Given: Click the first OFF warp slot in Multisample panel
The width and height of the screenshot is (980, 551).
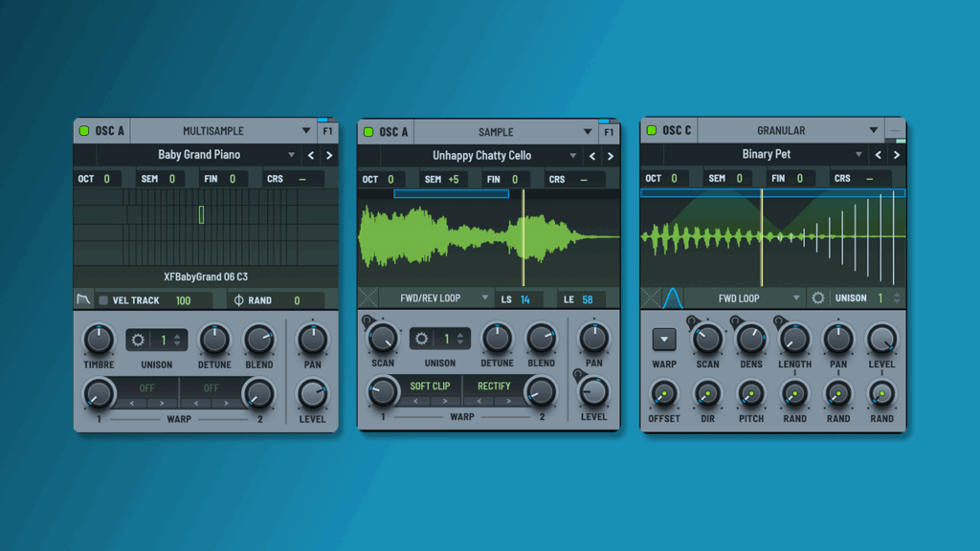Looking at the screenshot, I should [146, 388].
